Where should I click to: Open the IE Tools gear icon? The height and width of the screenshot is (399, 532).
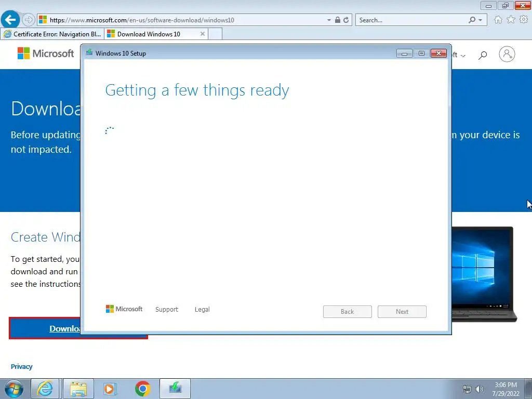click(x=524, y=20)
